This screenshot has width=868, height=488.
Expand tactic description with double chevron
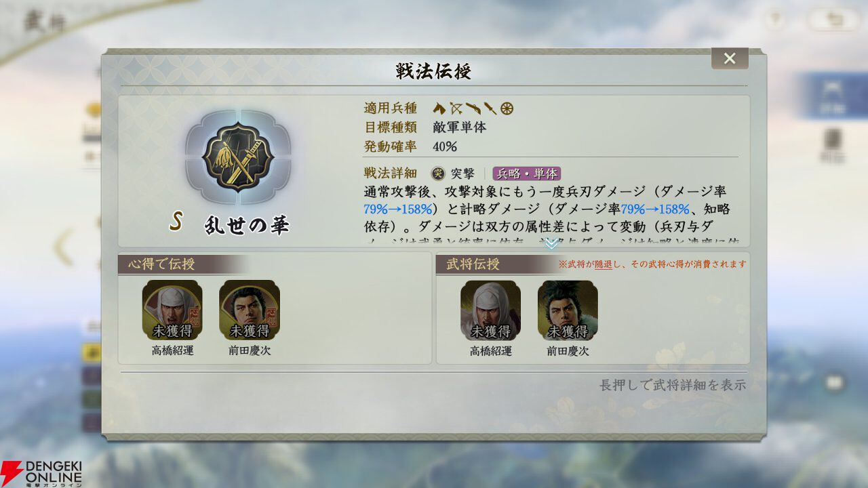point(552,243)
